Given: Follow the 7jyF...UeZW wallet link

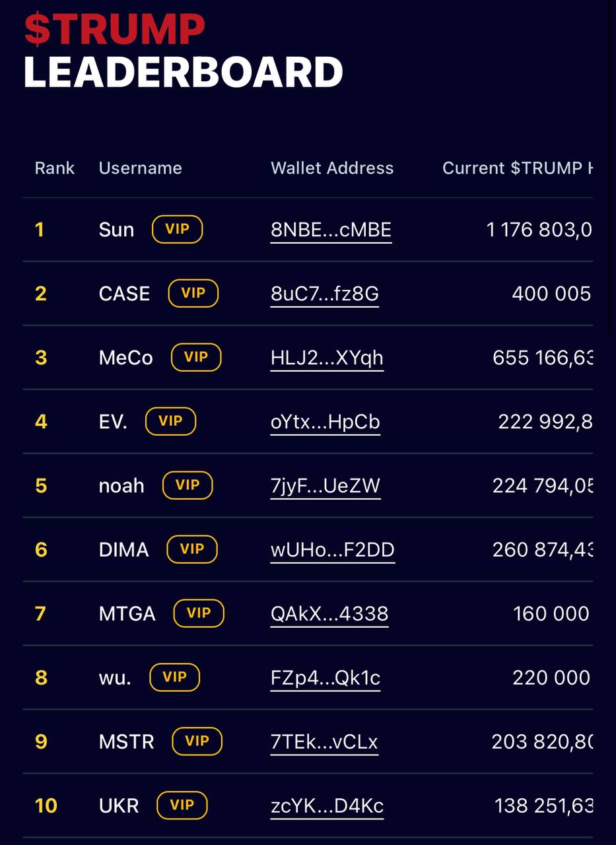Looking at the screenshot, I should pos(325,486).
